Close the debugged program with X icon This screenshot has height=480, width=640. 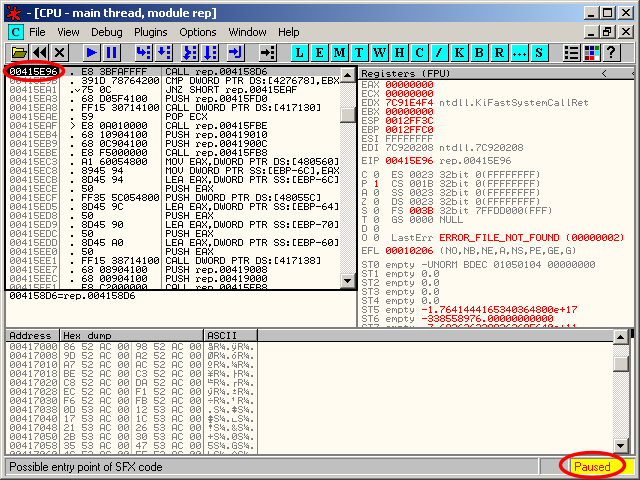coord(60,52)
